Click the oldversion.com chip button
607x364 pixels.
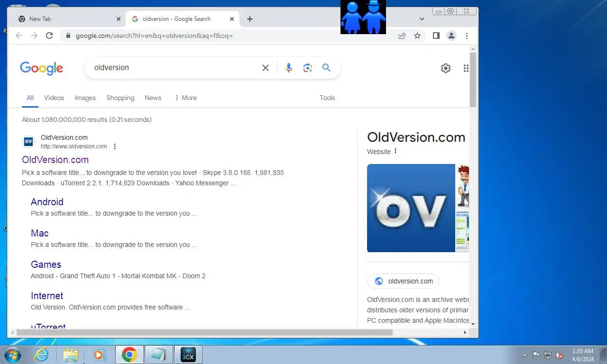click(x=403, y=281)
